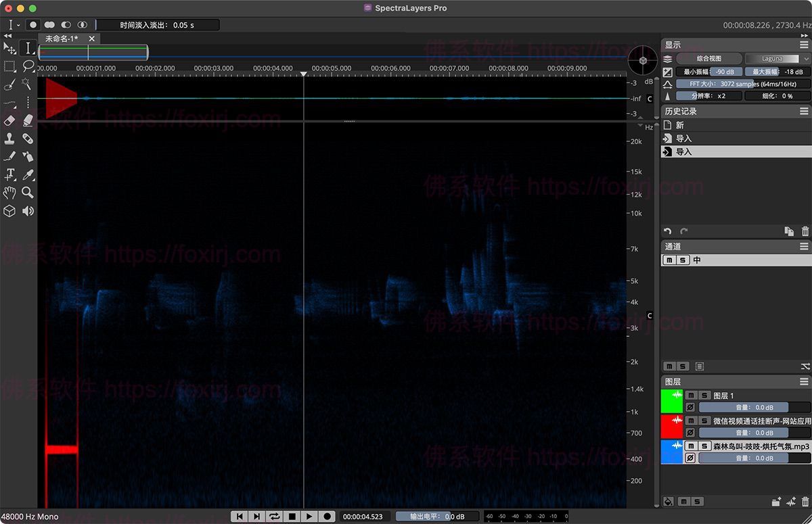812x524 pixels.
Task: Open the 图层 panel menu
Action: click(805, 380)
